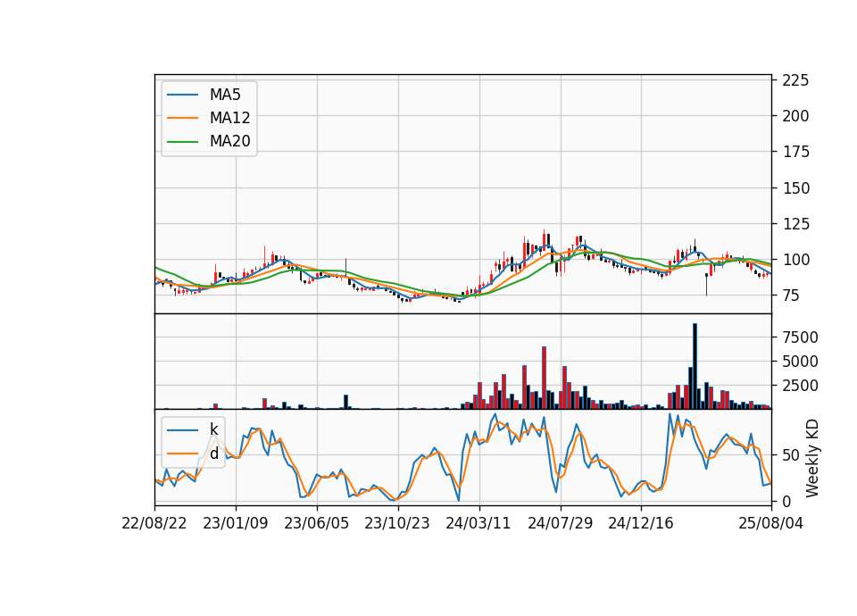Click the 150 price axis tick label

(795, 188)
